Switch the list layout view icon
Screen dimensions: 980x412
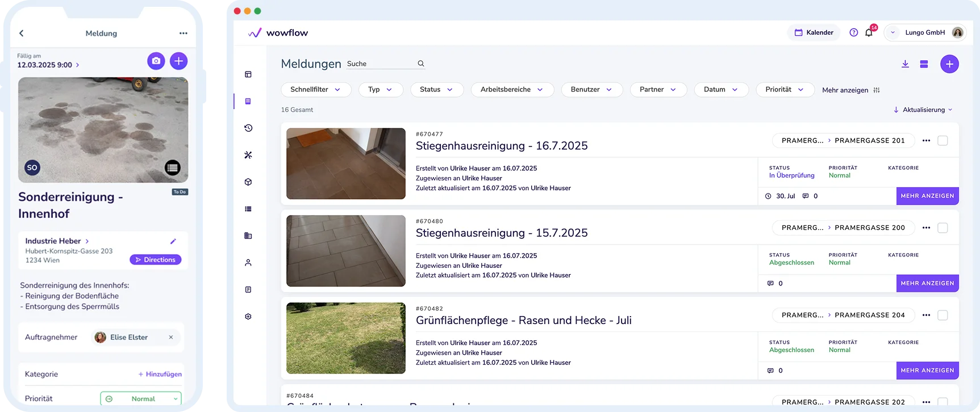click(x=924, y=64)
